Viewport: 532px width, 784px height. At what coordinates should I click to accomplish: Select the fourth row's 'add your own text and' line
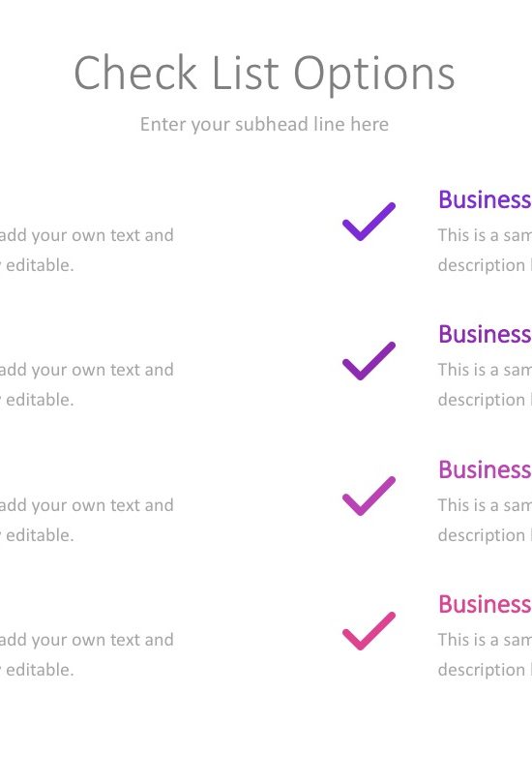click(x=87, y=640)
